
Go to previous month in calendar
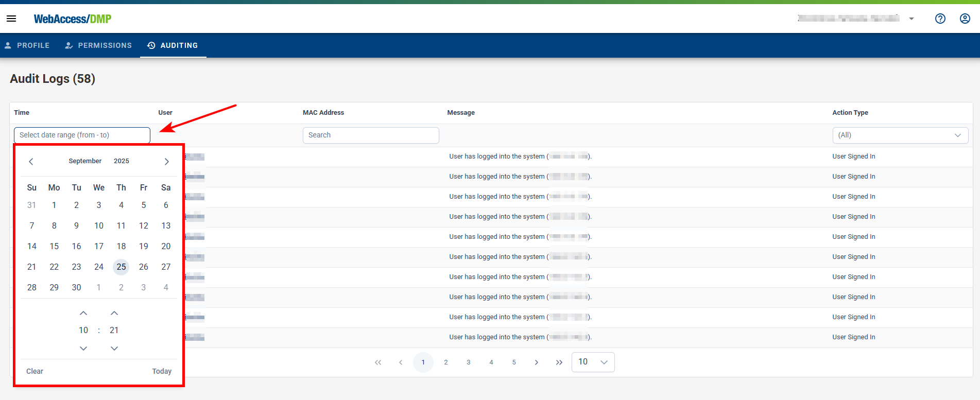click(x=31, y=162)
